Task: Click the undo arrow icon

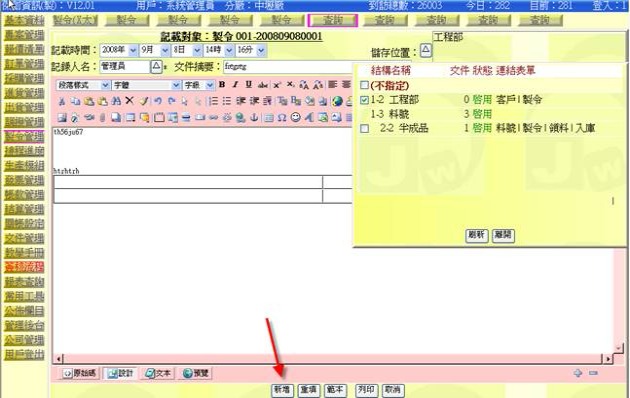Action: [x=158, y=101]
